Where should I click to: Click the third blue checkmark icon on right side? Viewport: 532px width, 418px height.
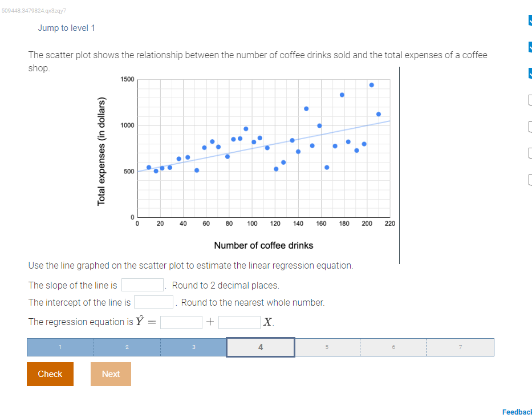pos(530,72)
